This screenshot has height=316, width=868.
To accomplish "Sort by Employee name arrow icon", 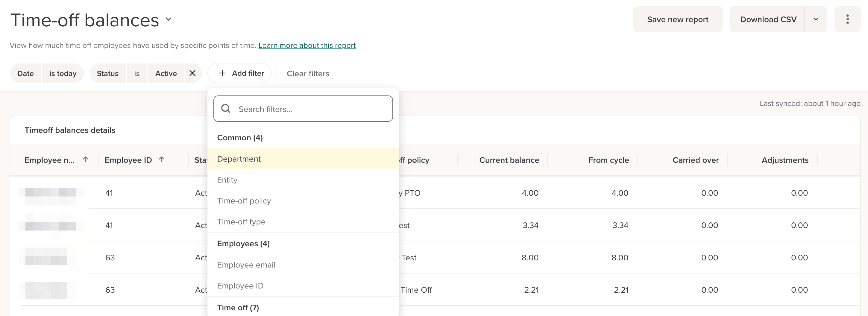I will coord(86,160).
